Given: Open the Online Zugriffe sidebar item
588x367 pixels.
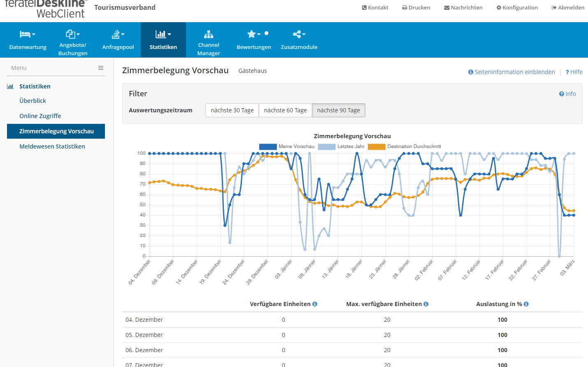Looking at the screenshot, I should pyautogui.click(x=40, y=116).
